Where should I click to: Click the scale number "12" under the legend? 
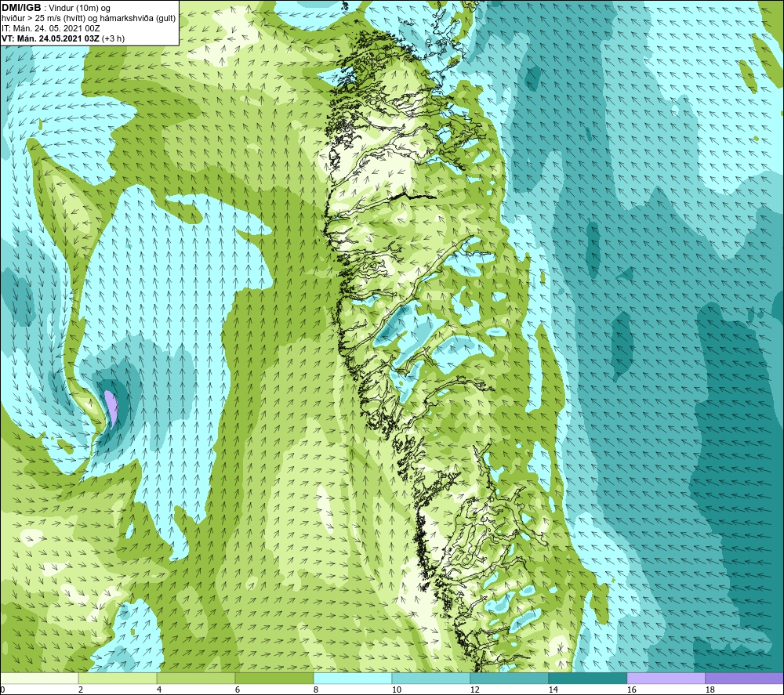[x=474, y=690]
